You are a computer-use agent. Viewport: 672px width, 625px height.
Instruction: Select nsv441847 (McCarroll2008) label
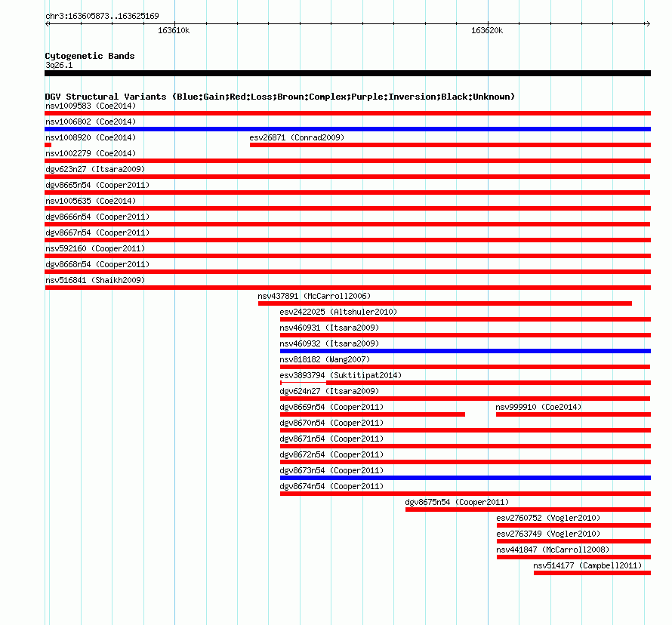553,550
